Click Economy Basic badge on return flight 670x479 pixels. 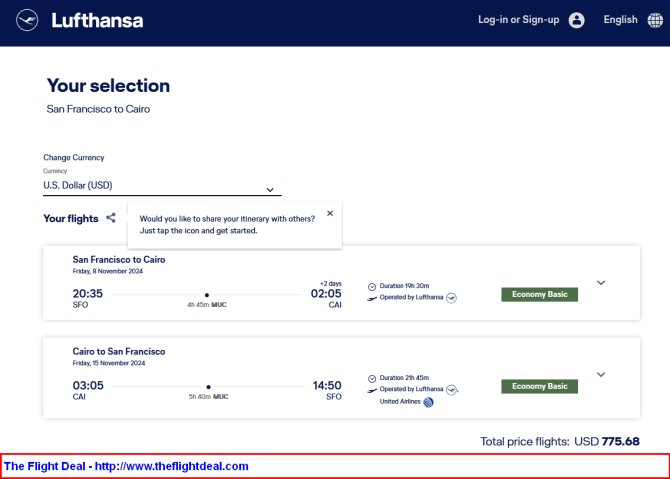[x=539, y=386]
